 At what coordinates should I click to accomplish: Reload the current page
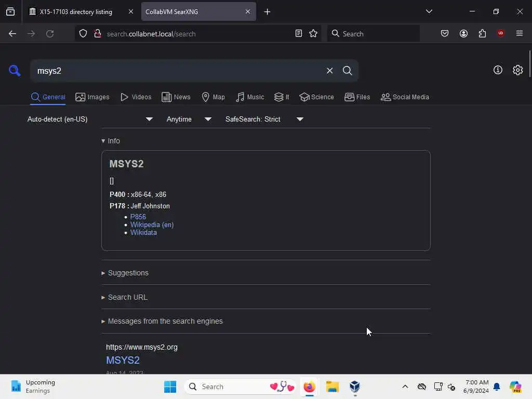click(x=50, y=34)
